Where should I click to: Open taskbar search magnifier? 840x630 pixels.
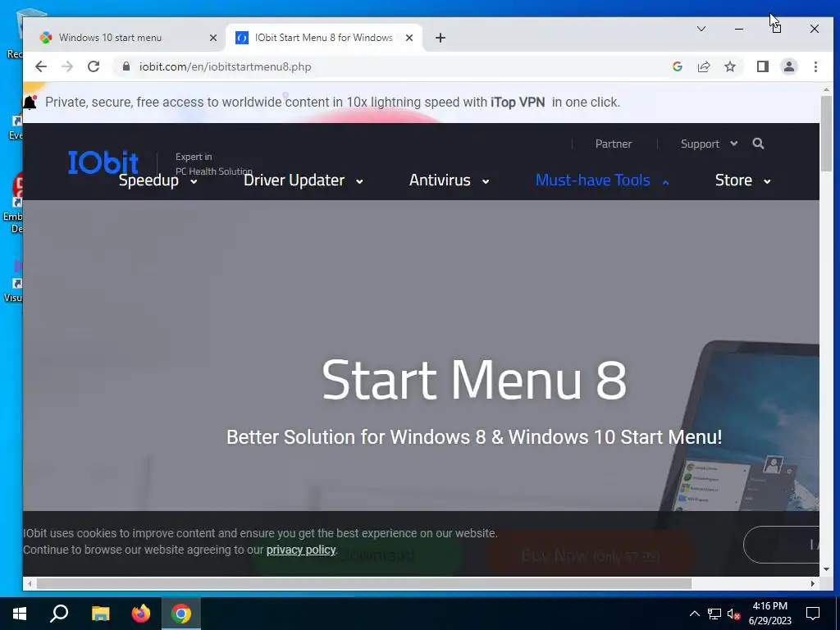59,614
